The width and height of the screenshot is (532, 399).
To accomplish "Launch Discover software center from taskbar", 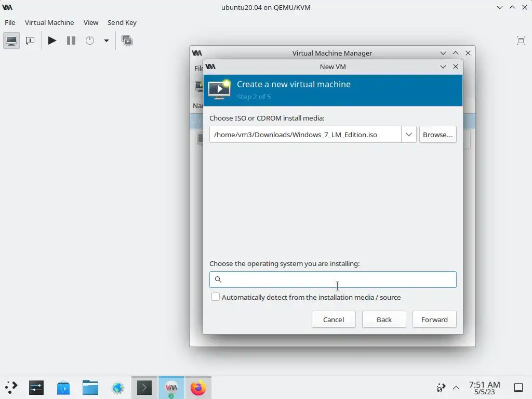I will (x=63, y=388).
